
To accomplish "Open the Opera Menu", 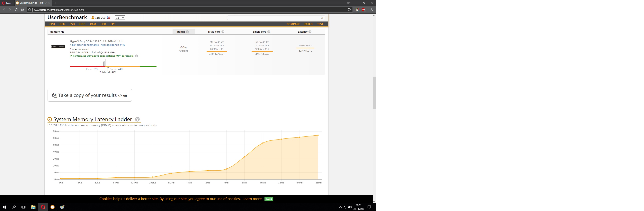I will (7, 3).
